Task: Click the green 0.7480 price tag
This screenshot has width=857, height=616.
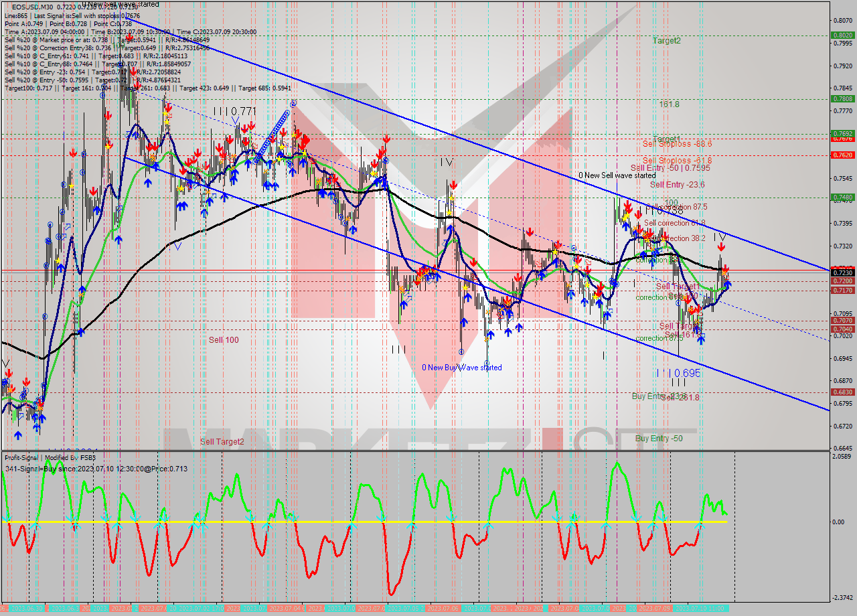Action: point(841,197)
